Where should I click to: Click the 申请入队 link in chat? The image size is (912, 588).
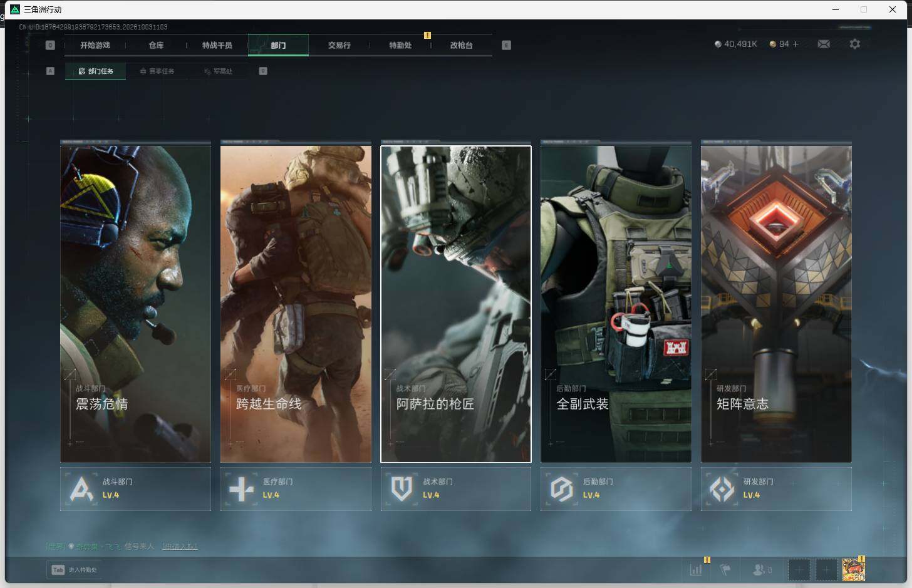pyautogui.click(x=180, y=547)
